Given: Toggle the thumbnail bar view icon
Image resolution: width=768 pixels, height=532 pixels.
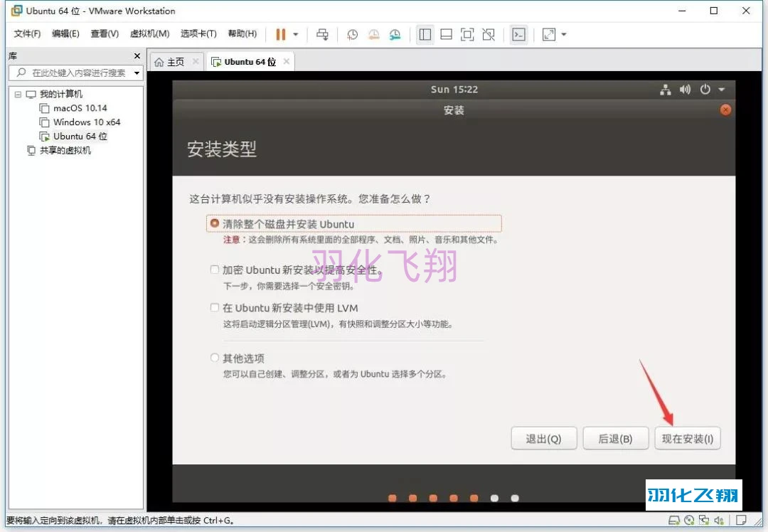Looking at the screenshot, I should pos(446,34).
